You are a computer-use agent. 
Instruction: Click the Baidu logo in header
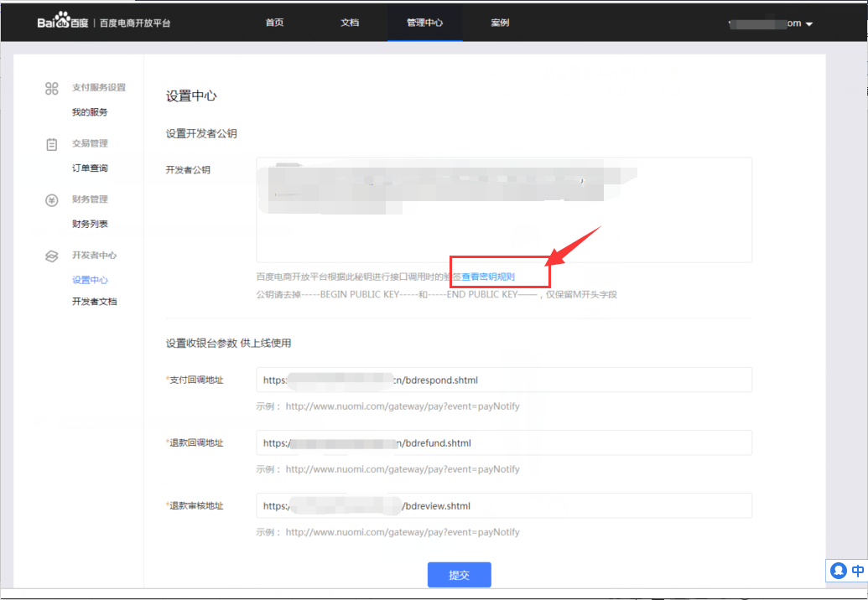tap(63, 23)
